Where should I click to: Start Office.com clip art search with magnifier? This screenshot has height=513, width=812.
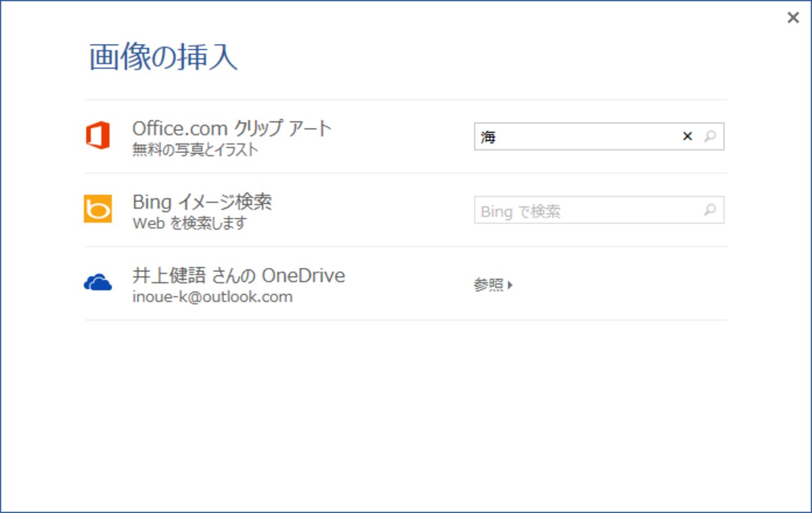click(710, 137)
